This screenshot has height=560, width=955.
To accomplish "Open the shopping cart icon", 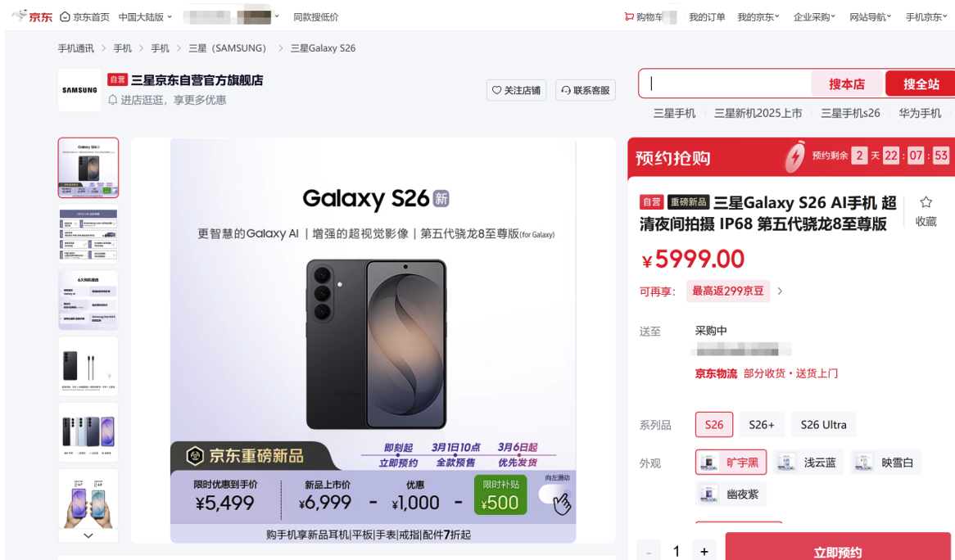I will [629, 16].
